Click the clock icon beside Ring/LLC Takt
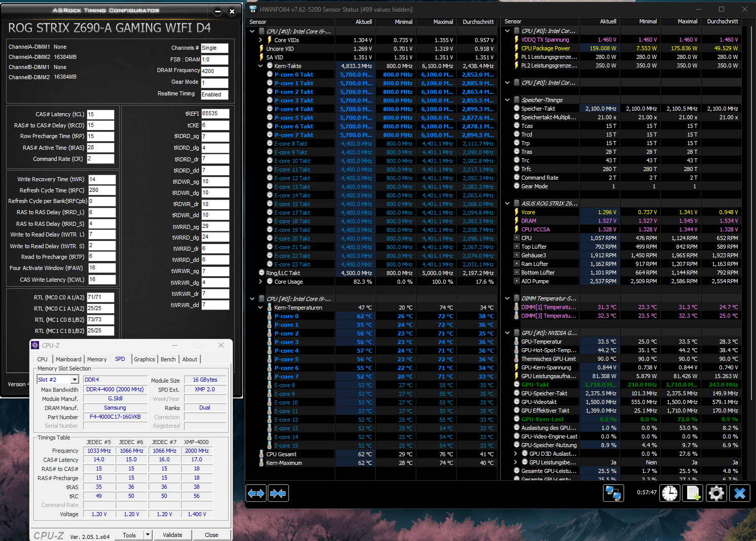The height and width of the screenshot is (541, 756). tap(262, 273)
